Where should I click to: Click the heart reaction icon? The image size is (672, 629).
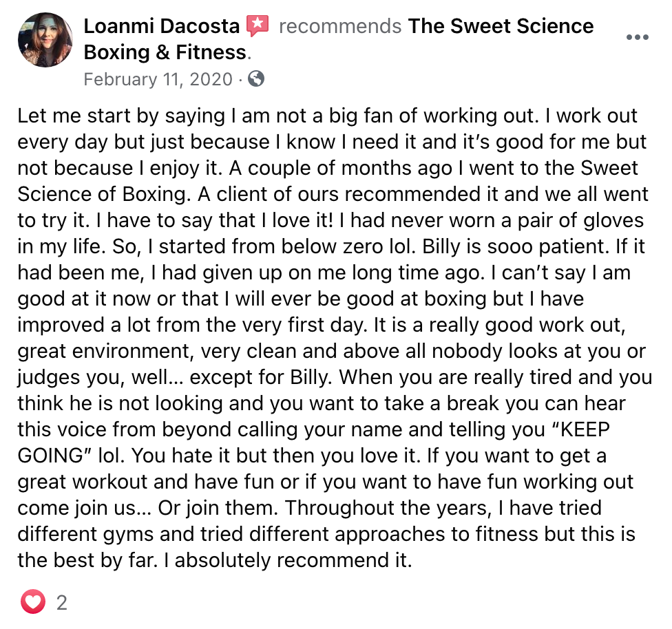tap(32, 603)
